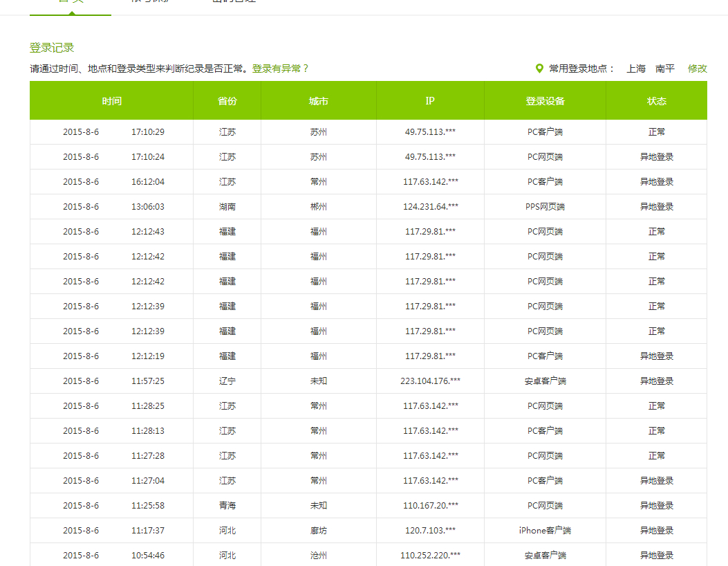Click 安卓客户端 in the 10:54:46 row
This screenshot has width=728, height=566.
(x=545, y=556)
